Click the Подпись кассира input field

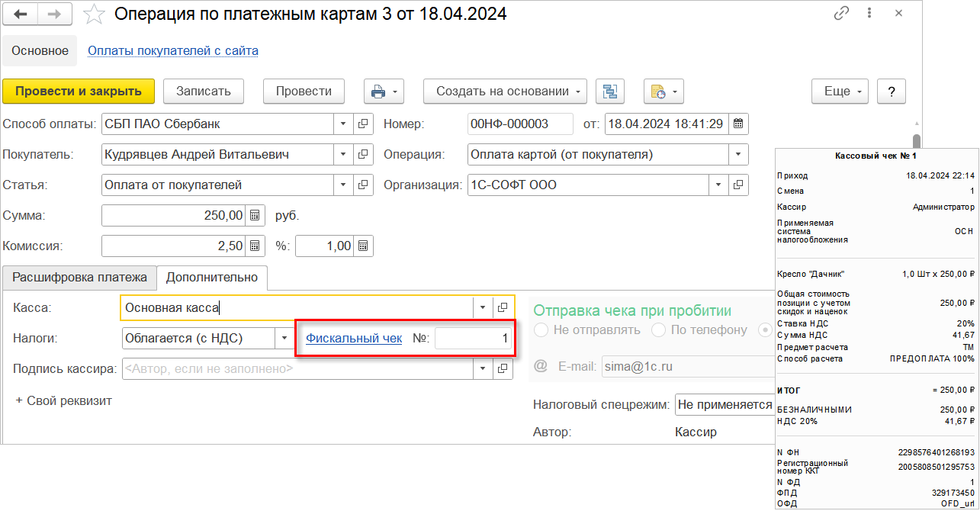tap(297, 369)
